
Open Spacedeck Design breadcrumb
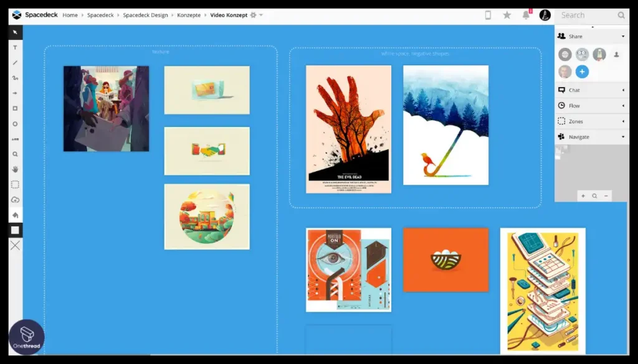pyautogui.click(x=145, y=15)
